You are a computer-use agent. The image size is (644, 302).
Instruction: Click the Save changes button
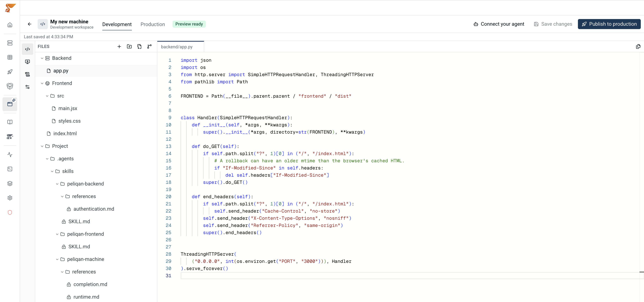pyautogui.click(x=553, y=24)
